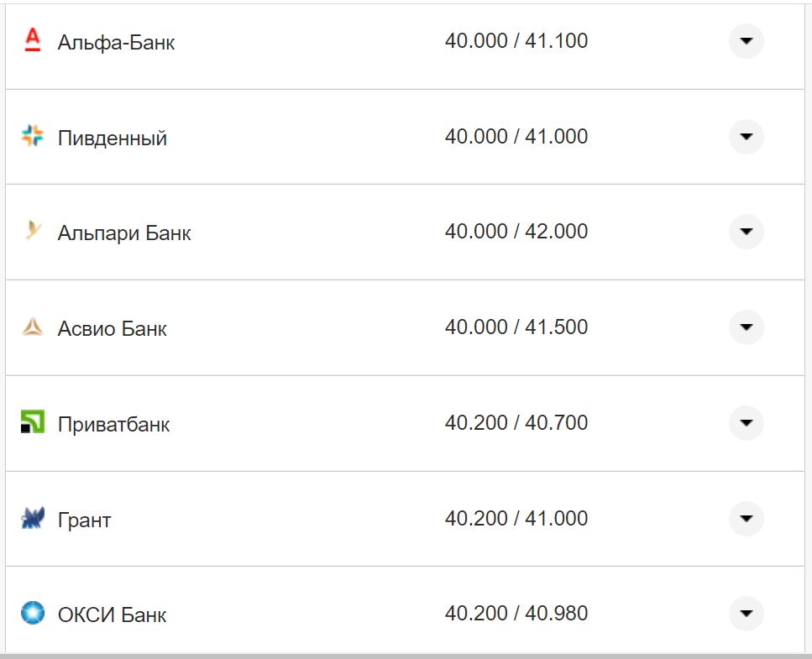Expand Асвио Банк exchange details
Screen dimensions: 812x659
tap(746, 327)
